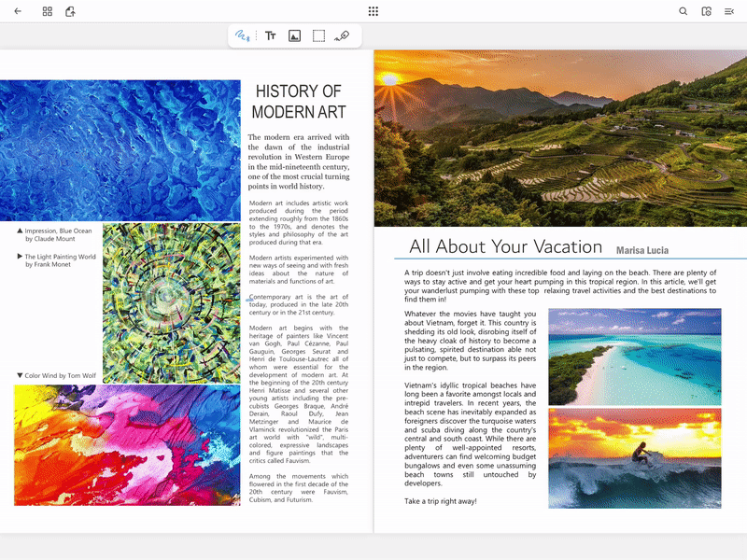Click the share document icon

(71, 11)
